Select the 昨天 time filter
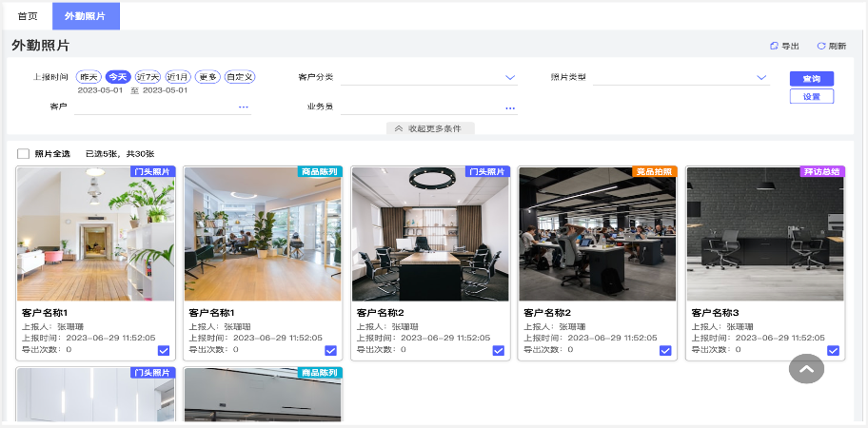Screen dimensions: 868x428 point(89,77)
